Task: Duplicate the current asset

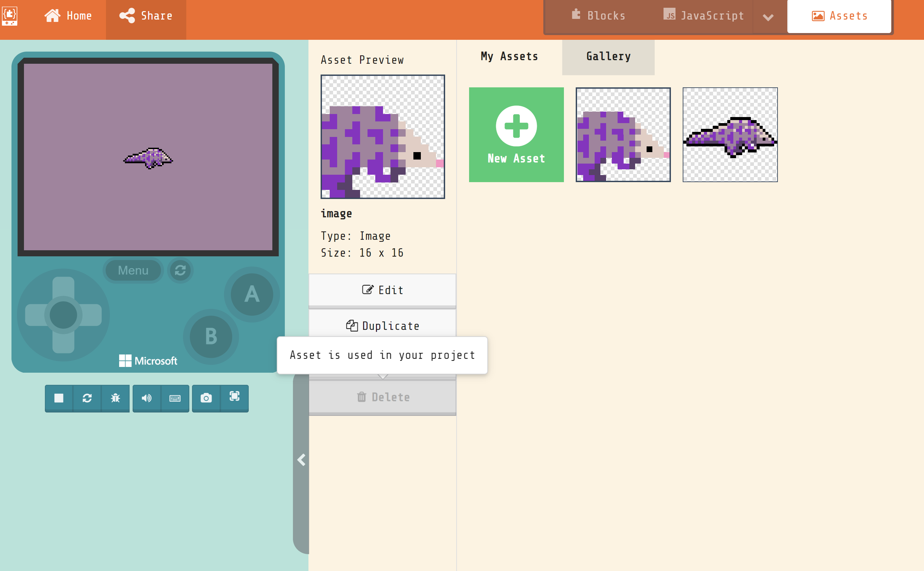Action: click(x=383, y=326)
